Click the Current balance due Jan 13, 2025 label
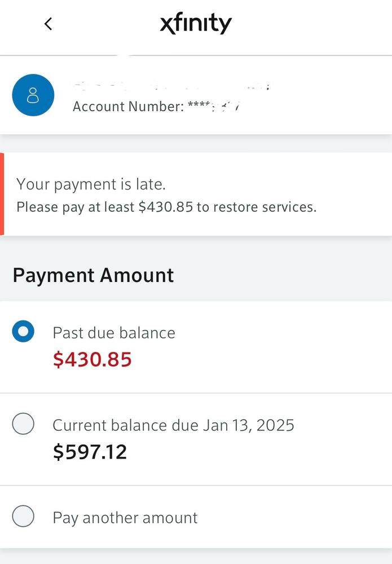 [173, 425]
